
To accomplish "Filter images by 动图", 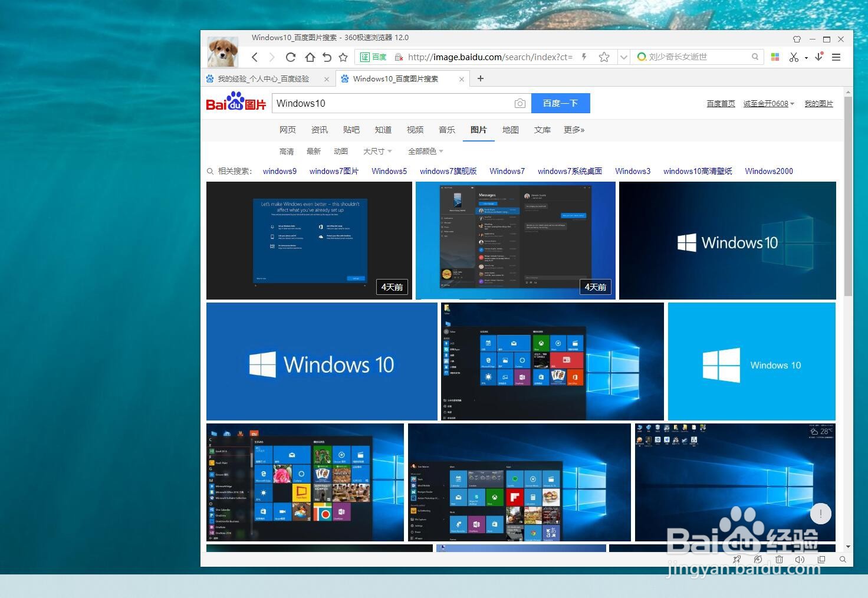I will (x=341, y=152).
